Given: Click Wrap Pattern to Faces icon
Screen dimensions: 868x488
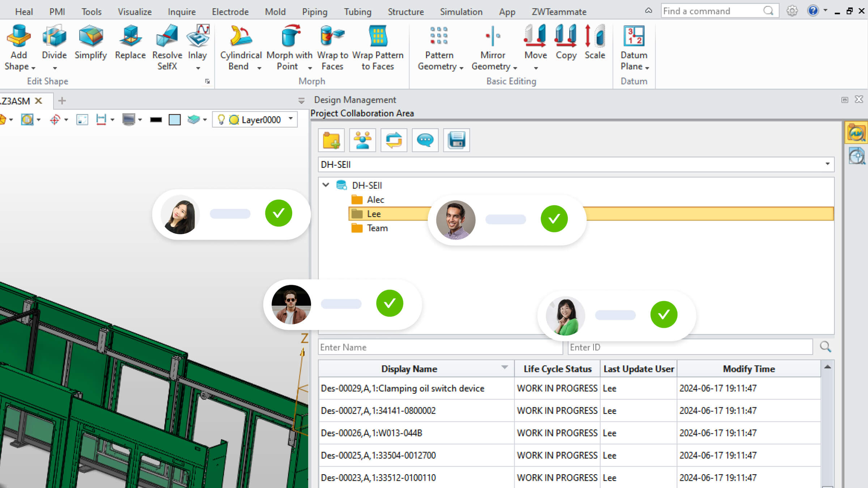Looking at the screenshot, I should point(378,36).
